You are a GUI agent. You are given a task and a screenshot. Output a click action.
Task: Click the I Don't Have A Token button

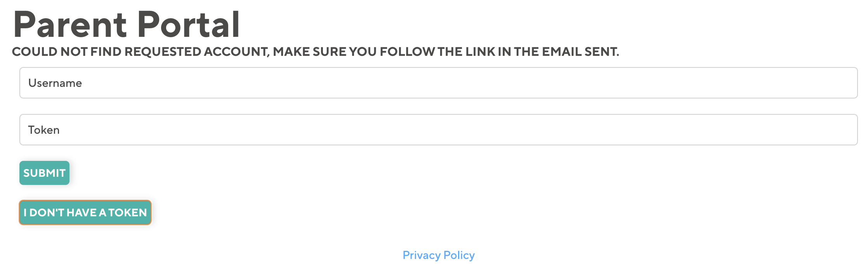[85, 212]
